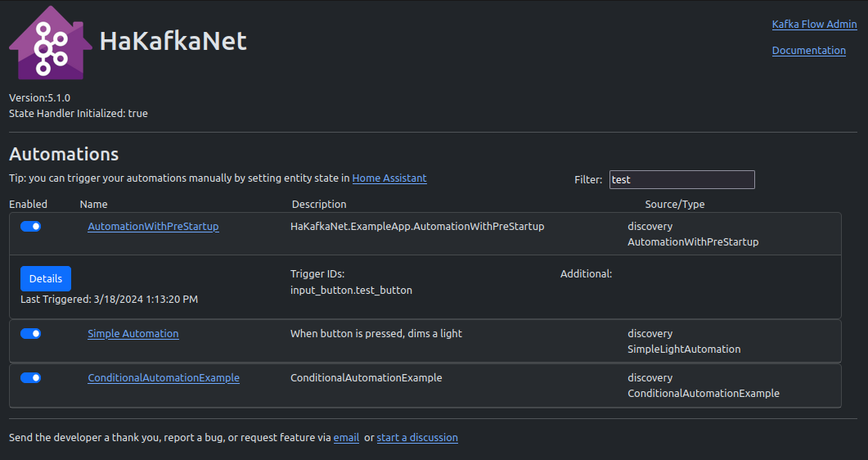Open the Documentation link
Viewport: 868px width, 460px height.
click(x=809, y=51)
